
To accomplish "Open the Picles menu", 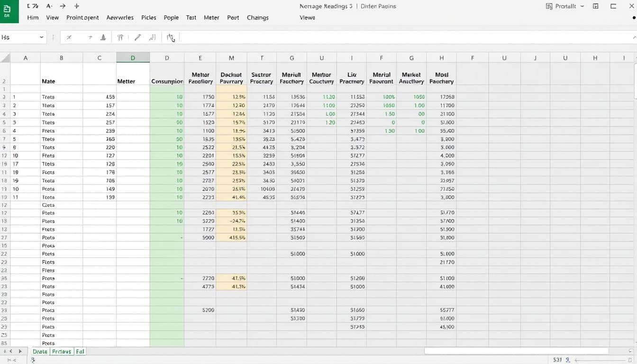I will 148,18.
